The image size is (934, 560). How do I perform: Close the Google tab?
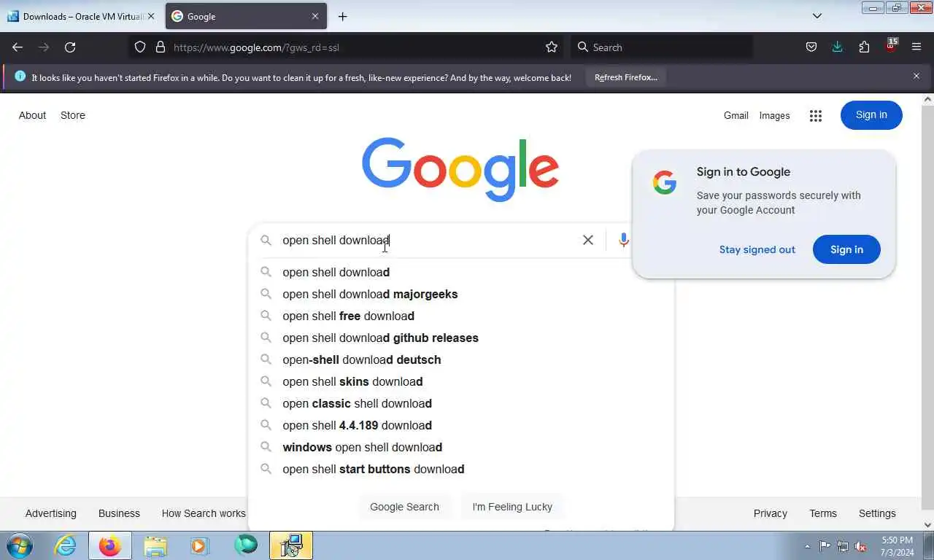click(315, 16)
